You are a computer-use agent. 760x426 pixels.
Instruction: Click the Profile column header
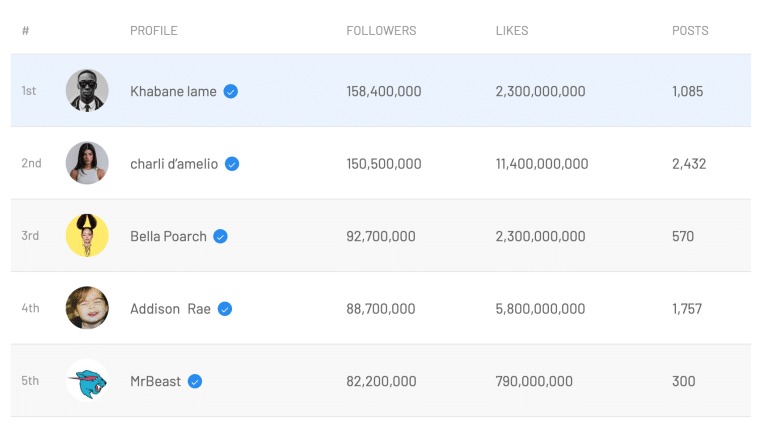coord(154,31)
